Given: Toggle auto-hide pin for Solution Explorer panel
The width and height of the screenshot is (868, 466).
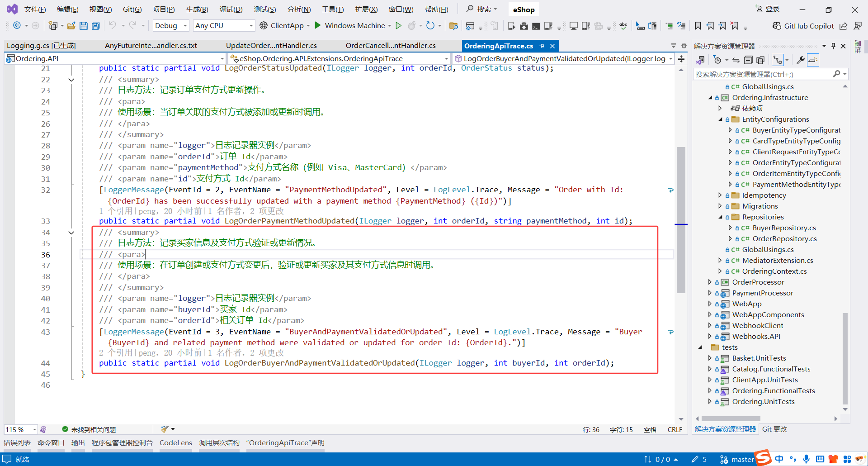Looking at the screenshot, I should pos(833,46).
